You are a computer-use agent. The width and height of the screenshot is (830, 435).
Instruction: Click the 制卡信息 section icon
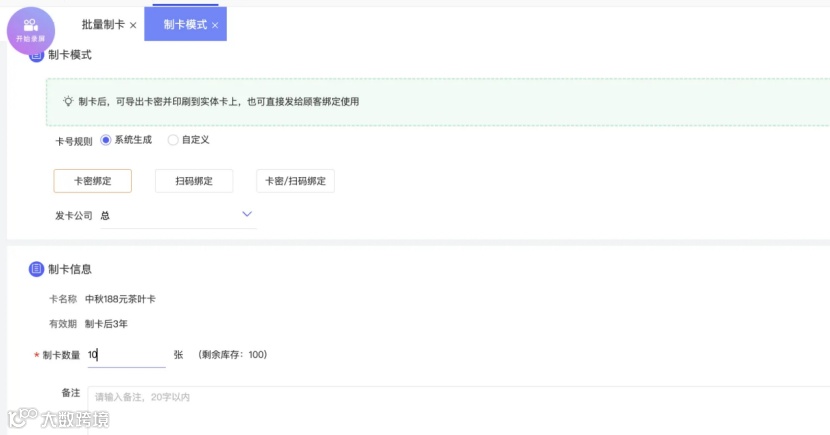coord(36,269)
